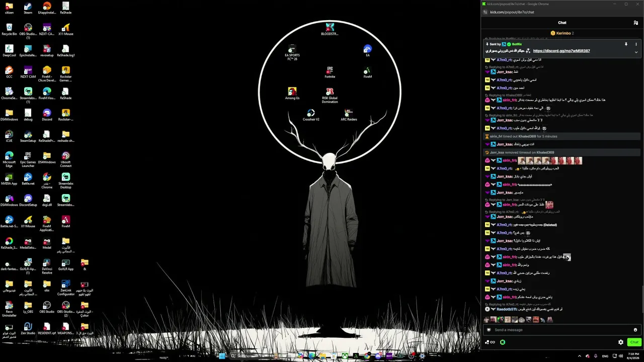Open chat settings gear icon

621,342
